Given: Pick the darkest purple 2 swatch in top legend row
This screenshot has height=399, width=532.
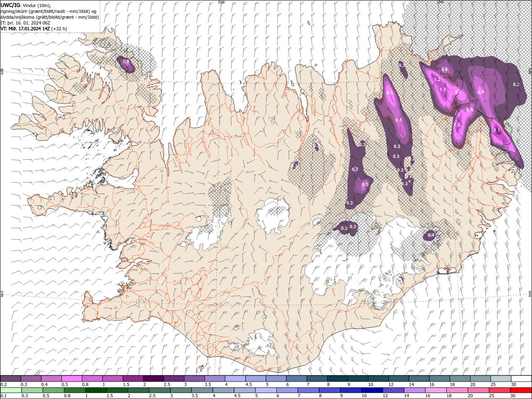Looking at the screenshot, I should point(153,379).
